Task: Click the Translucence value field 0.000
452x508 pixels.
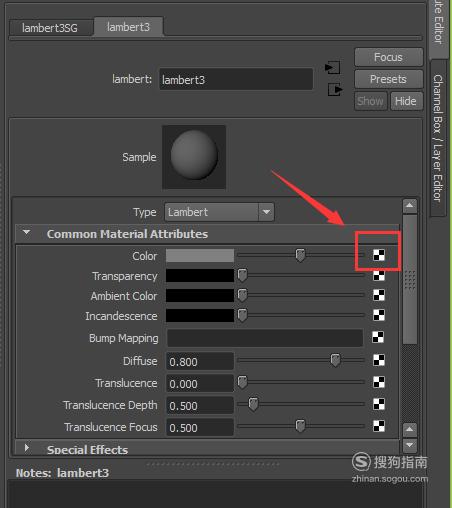Action: point(200,383)
